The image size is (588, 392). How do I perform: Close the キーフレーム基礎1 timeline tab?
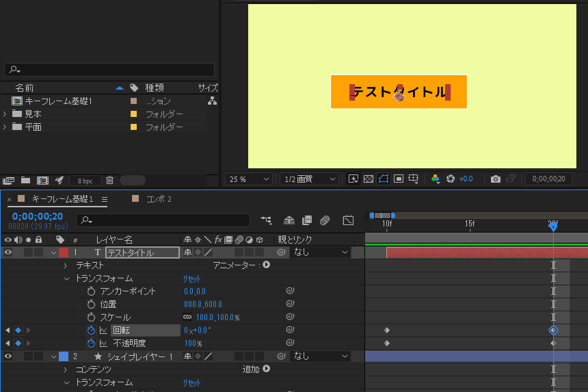(10, 199)
